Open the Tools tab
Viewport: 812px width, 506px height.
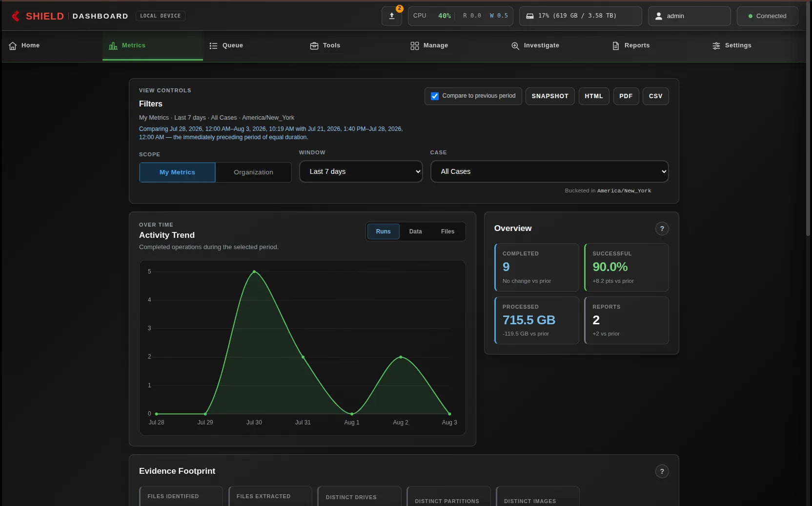point(354,46)
